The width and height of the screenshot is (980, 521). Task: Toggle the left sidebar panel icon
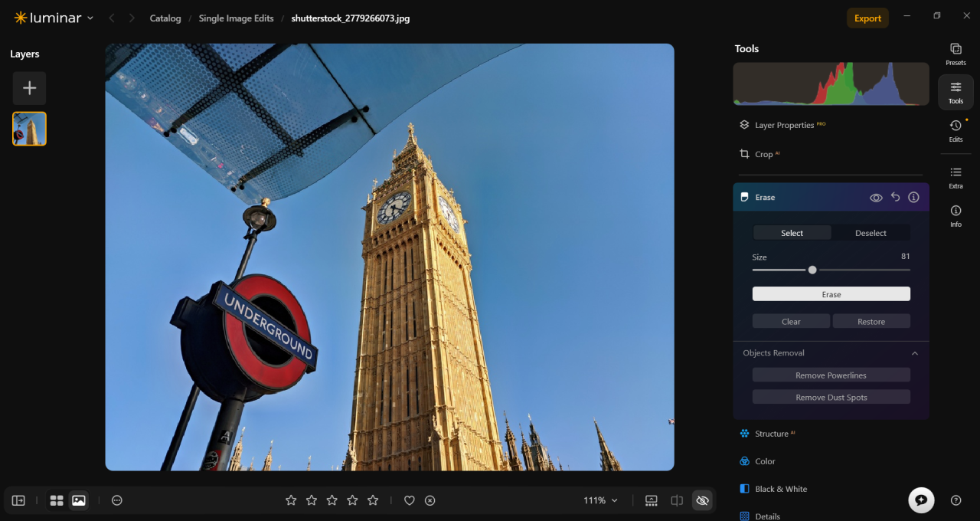18,500
